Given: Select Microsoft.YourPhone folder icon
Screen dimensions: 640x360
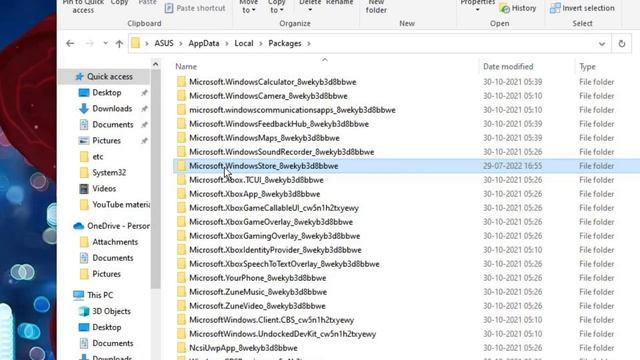Looking at the screenshot, I should [x=181, y=278].
